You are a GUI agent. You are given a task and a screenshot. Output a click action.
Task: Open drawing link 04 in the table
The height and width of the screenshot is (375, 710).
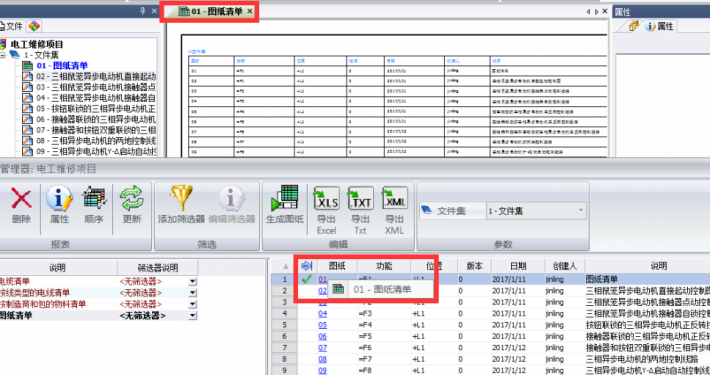click(x=322, y=313)
